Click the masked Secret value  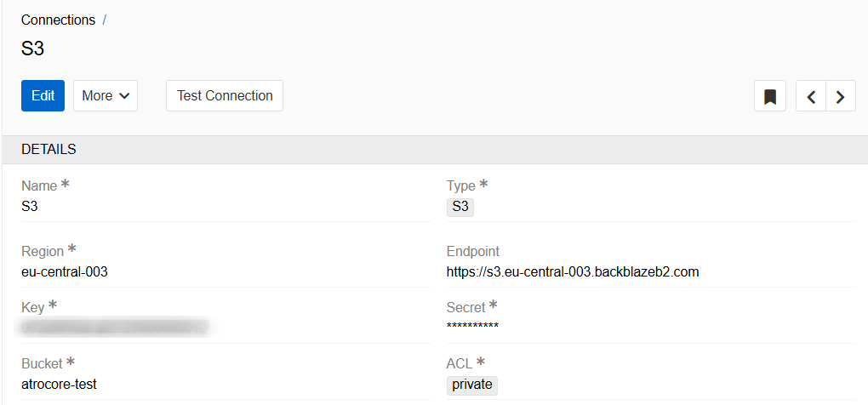472,327
